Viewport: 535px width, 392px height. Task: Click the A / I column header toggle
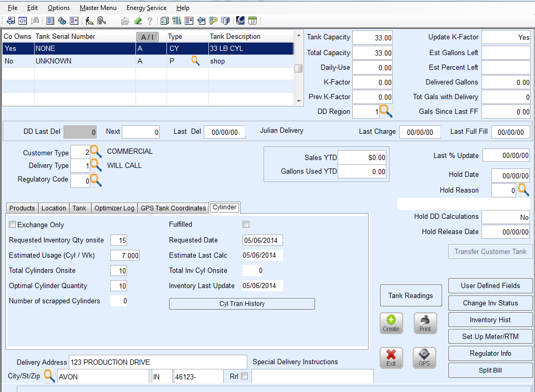[147, 37]
